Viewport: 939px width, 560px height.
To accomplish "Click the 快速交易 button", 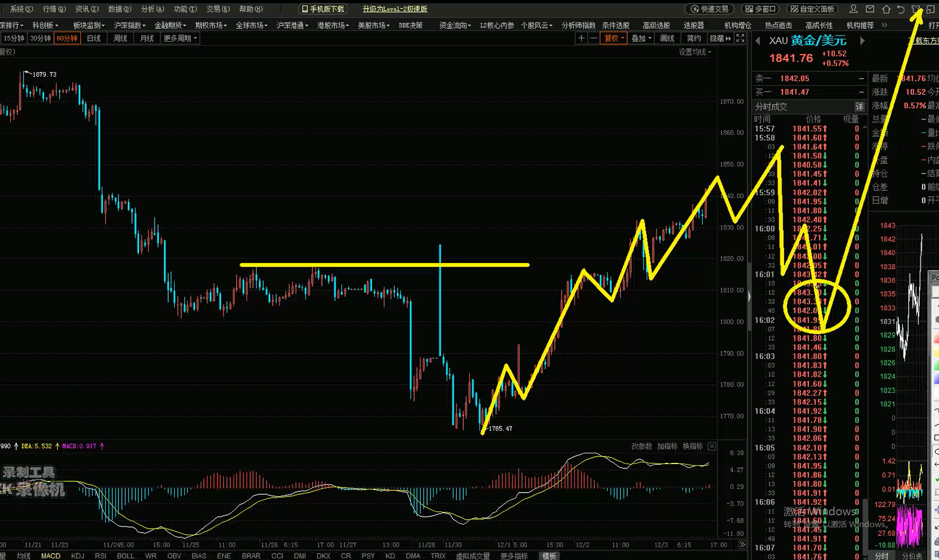I will (710, 9).
